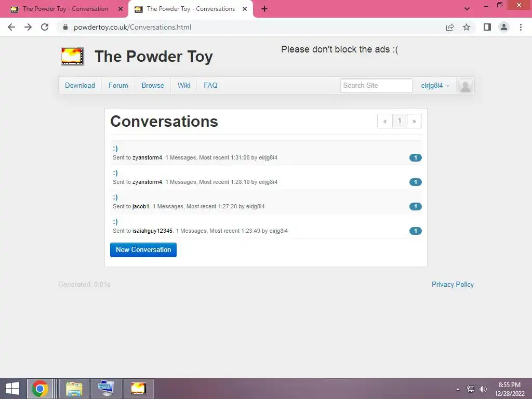Viewport: 532px width, 399px height.
Task: Click the Chrome taskbar icon
Action: click(39, 389)
